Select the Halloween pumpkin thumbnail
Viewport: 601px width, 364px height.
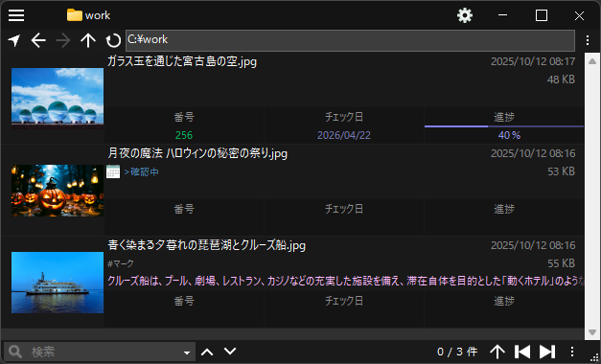point(58,191)
